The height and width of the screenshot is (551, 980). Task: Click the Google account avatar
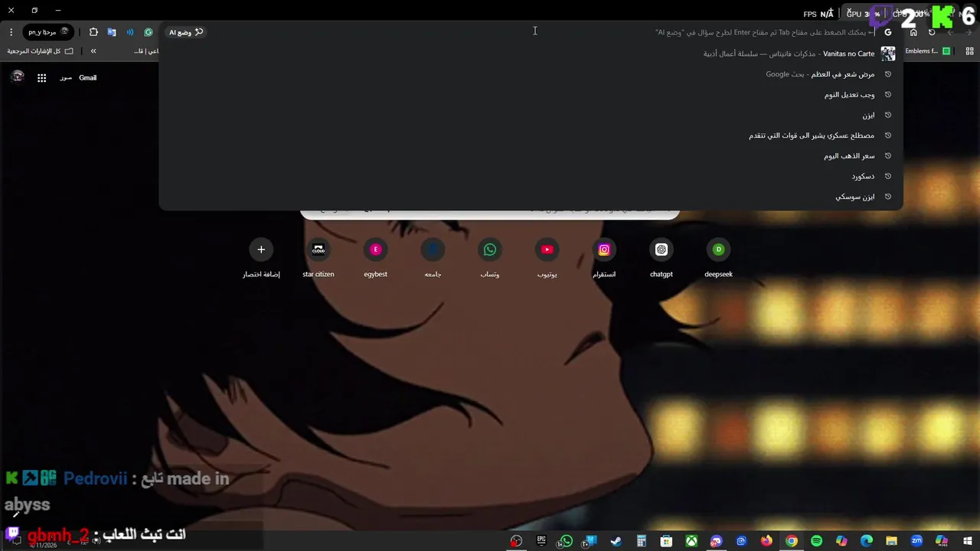tap(18, 77)
